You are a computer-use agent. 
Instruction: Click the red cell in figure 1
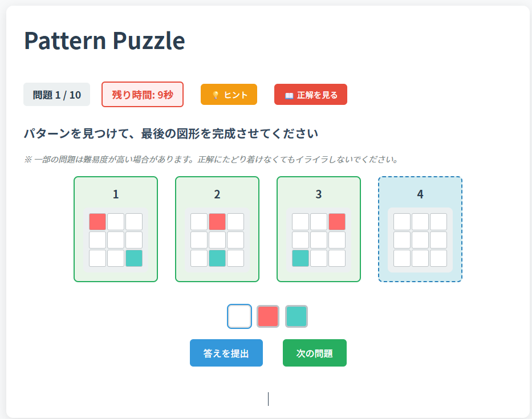point(98,222)
